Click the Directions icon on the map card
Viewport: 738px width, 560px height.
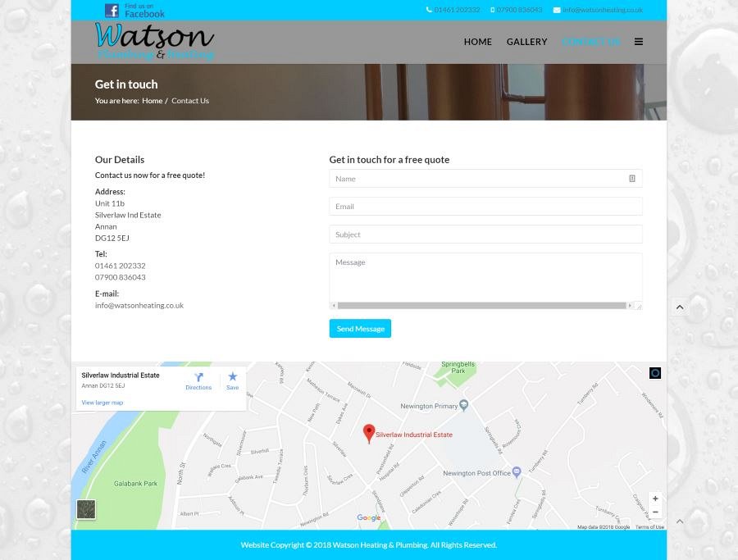coord(198,381)
